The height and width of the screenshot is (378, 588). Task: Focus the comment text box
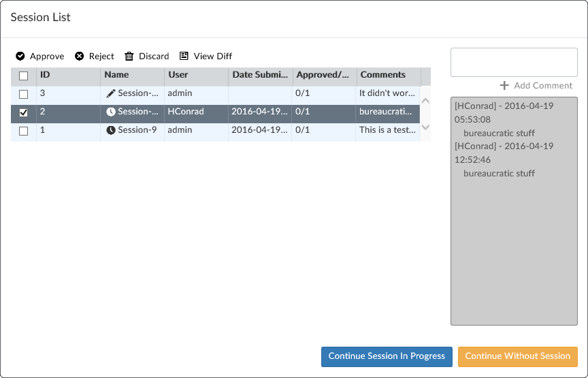click(x=514, y=63)
